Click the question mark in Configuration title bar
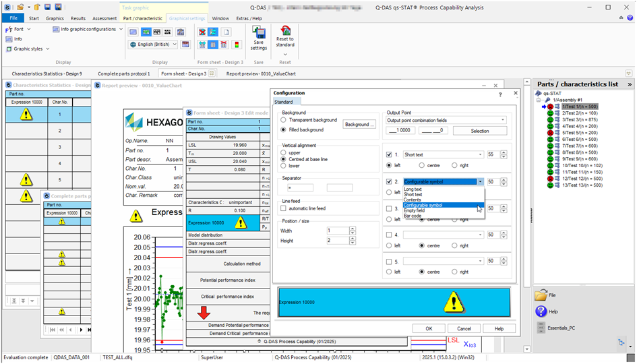This screenshot has width=637, height=364. [500, 94]
